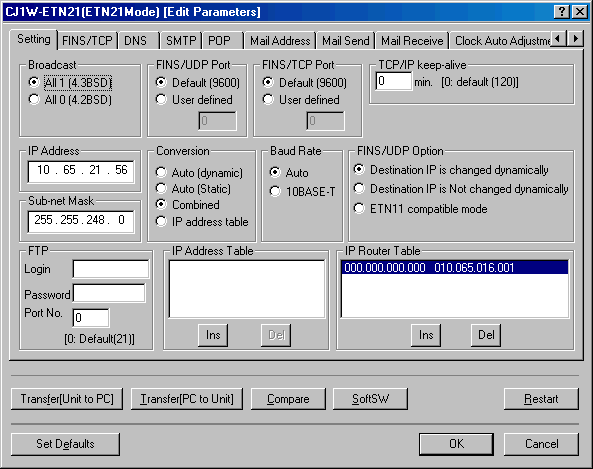The image size is (593, 469).
Task: Click the empty IP Address Table list
Action: point(247,289)
